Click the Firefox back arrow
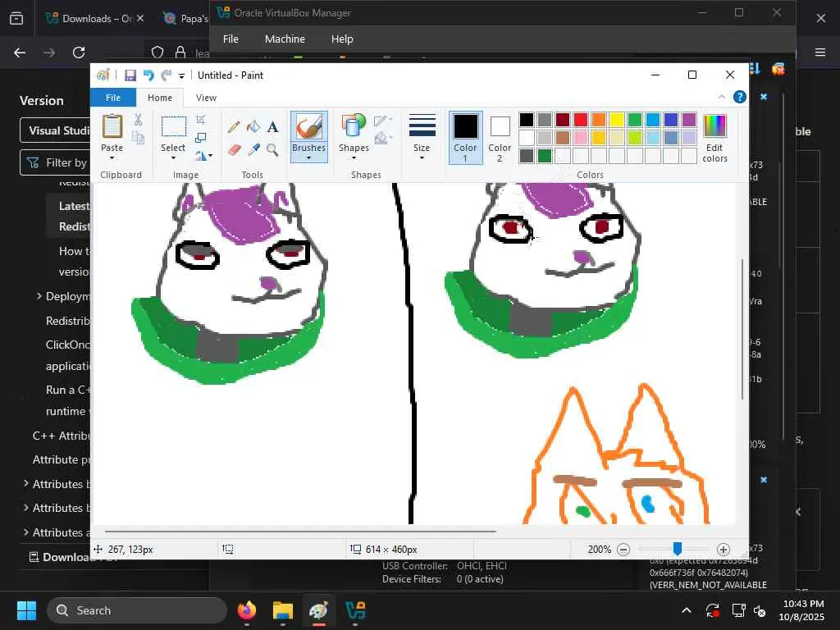The image size is (840, 630). coord(20,52)
